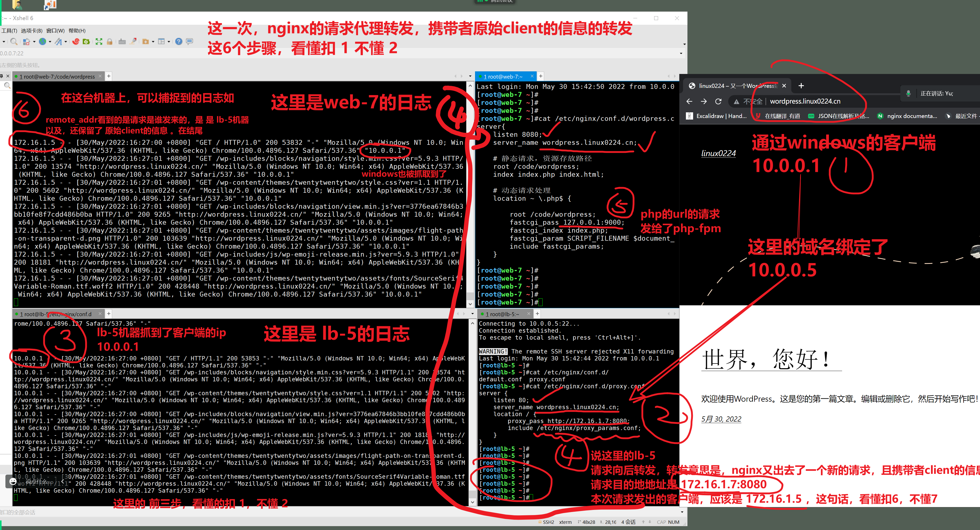980x530 pixels.
Task: Click the pane layout icon in Xshell toolbar
Action: [x=161, y=41]
